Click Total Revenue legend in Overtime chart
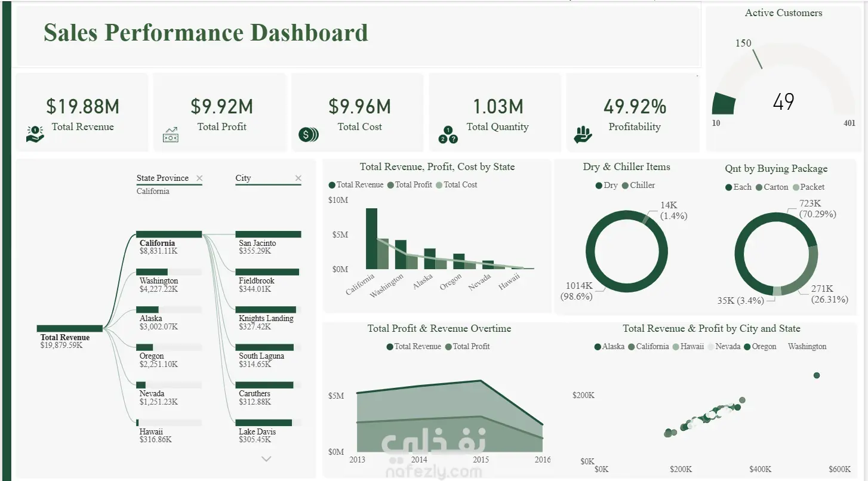This screenshot has height=481, width=868. pyautogui.click(x=414, y=347)
